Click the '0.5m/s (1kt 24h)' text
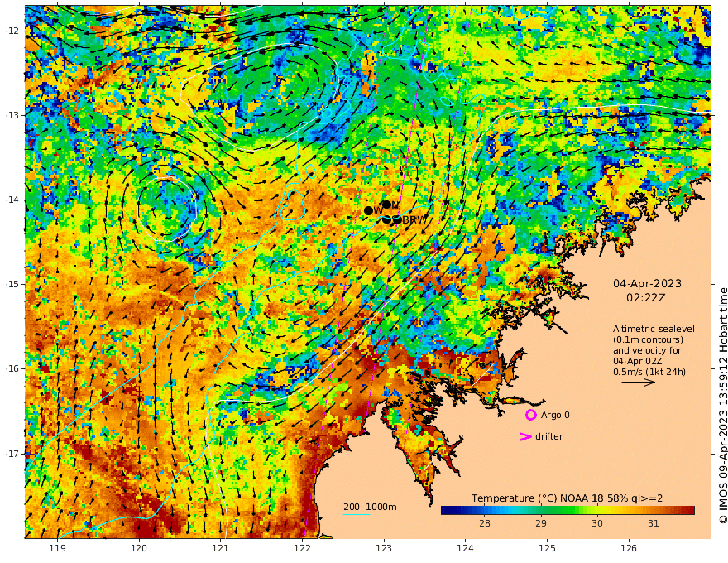The image size is (728, 563). click(649, 372)
